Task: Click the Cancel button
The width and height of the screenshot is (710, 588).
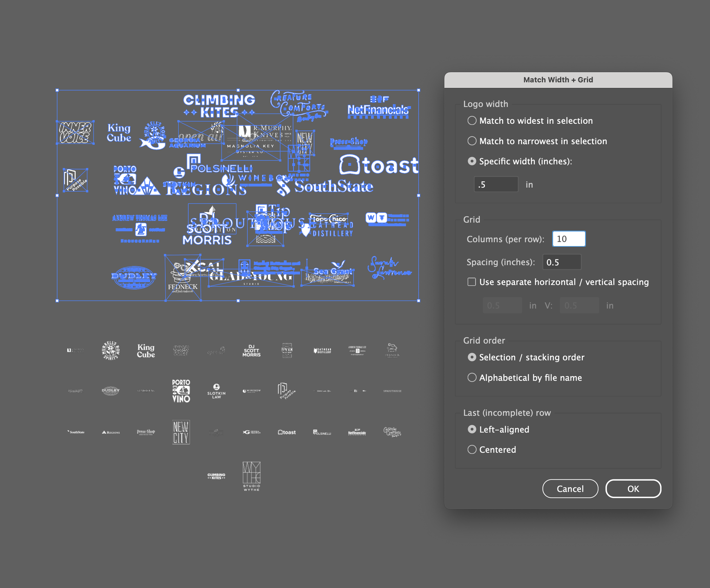Action: (x=570, y=489)
